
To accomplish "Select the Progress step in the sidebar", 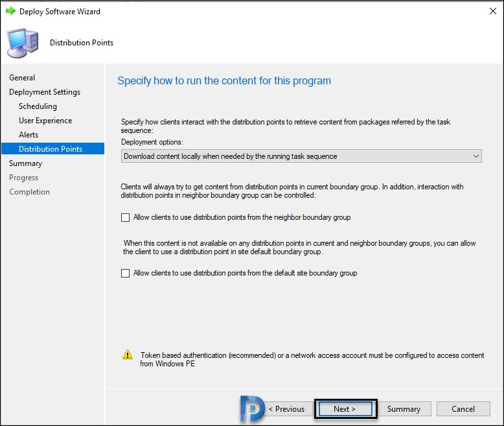I will (23, 177).
